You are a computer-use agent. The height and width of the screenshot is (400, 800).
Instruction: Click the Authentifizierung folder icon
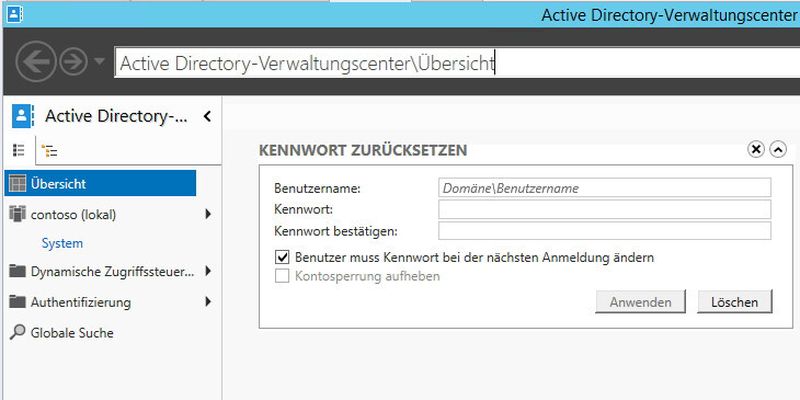pyautogui.click(x=17, y=302)
